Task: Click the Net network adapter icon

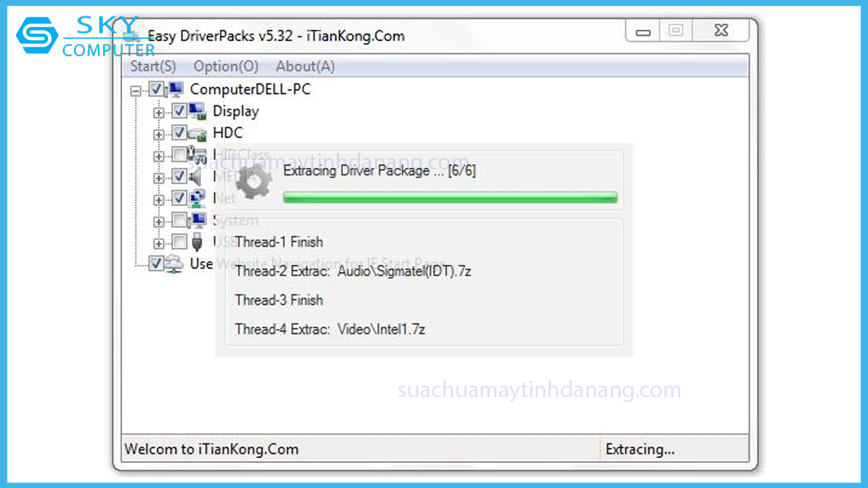Action: [197, 199]
